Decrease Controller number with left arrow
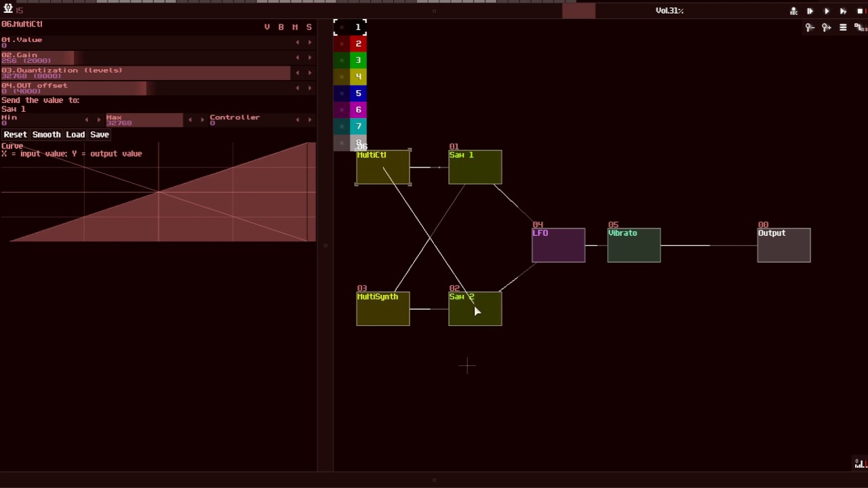Image resolution: width=868 pixels, height=488 pixels. tap(297, 120)
